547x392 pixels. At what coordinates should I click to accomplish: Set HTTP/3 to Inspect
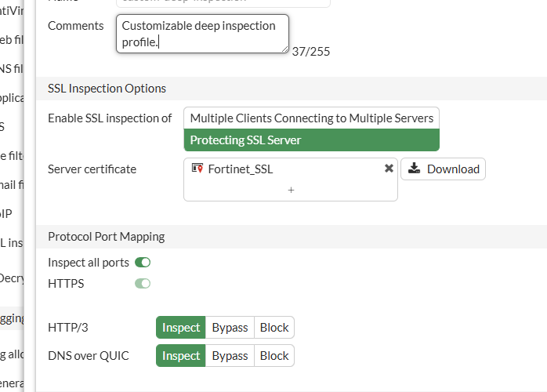(x=181, y=328)
